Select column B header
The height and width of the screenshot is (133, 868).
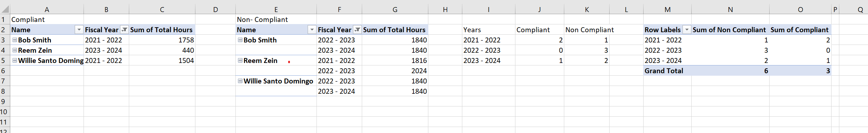(x=106, y=10)
